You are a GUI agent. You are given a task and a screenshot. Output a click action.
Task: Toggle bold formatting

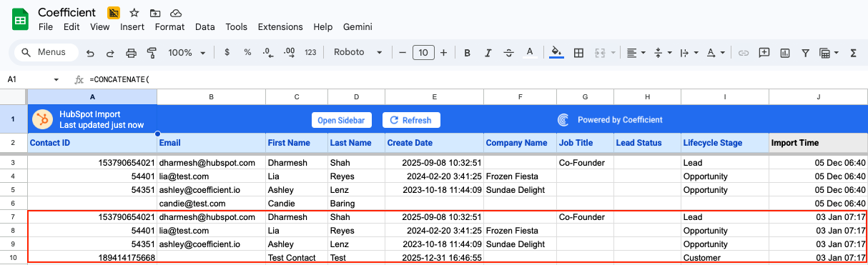point(467,53)
